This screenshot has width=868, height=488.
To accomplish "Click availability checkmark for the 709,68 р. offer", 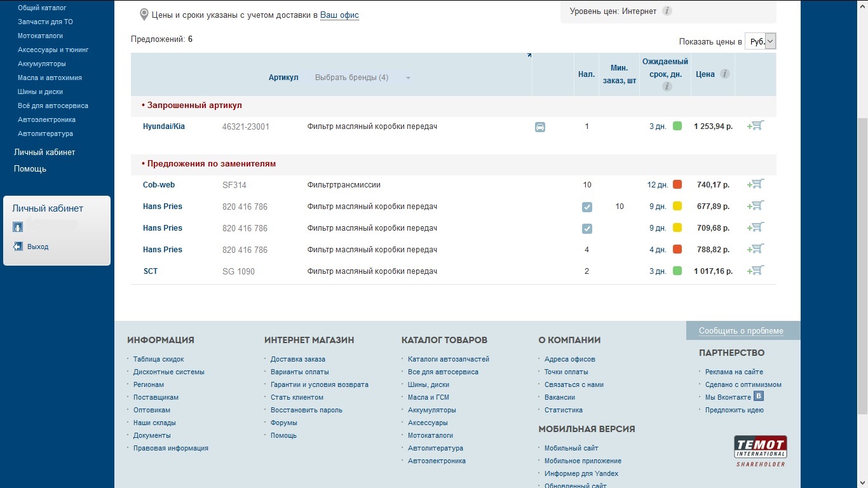I will click(587, 229).
